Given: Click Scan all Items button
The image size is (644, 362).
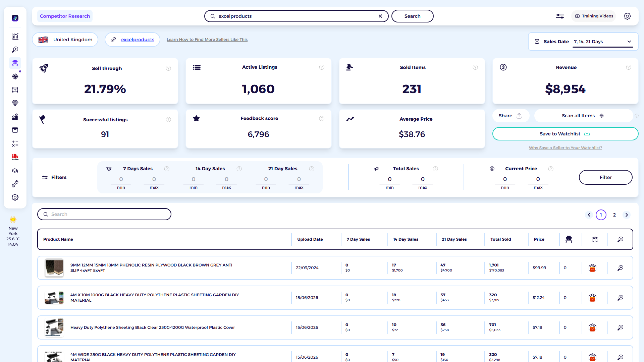Looking at the screenshot, I should [583, 116].
